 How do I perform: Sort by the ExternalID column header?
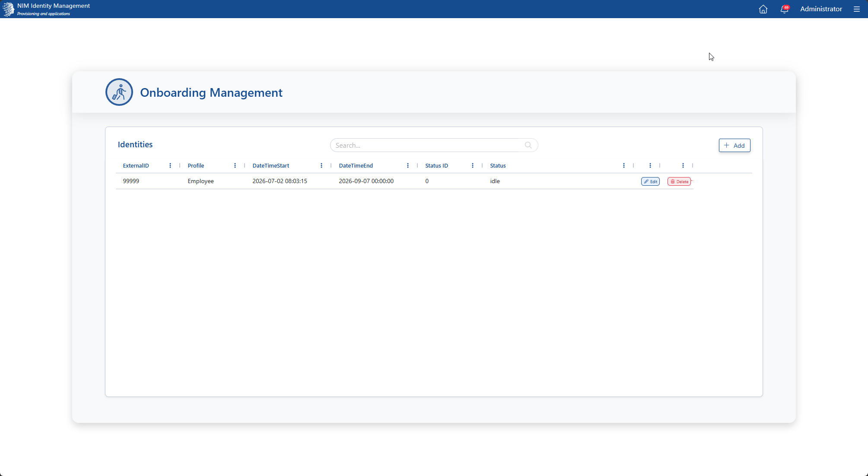point(136,165)
